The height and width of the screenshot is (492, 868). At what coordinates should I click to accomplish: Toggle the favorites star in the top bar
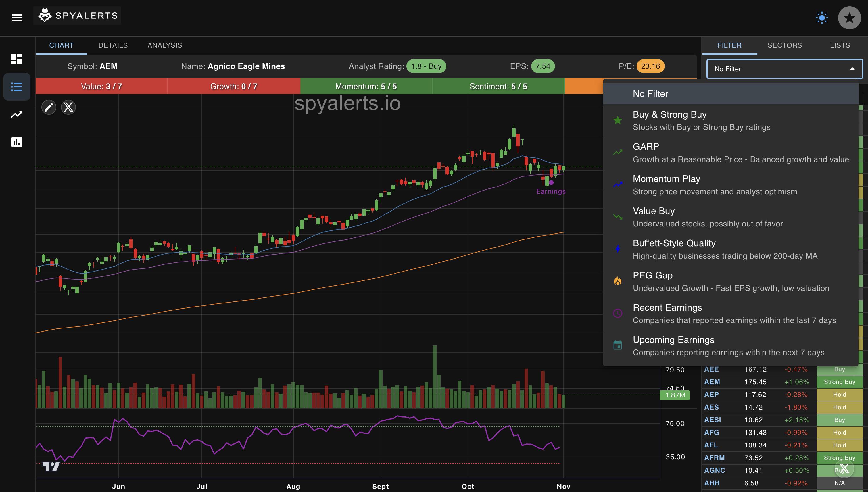[x=849, y=18]
